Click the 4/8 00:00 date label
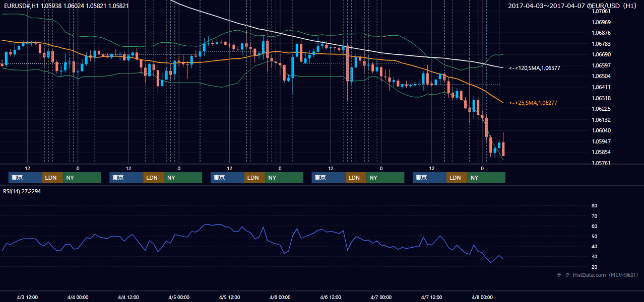The width and height of the screenshot is (644, 302). (482, 297)
